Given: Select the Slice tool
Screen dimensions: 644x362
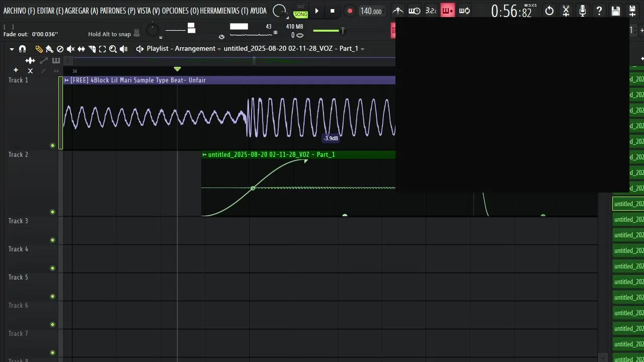Looking at the screenshot, I should [x=92, y=49].
